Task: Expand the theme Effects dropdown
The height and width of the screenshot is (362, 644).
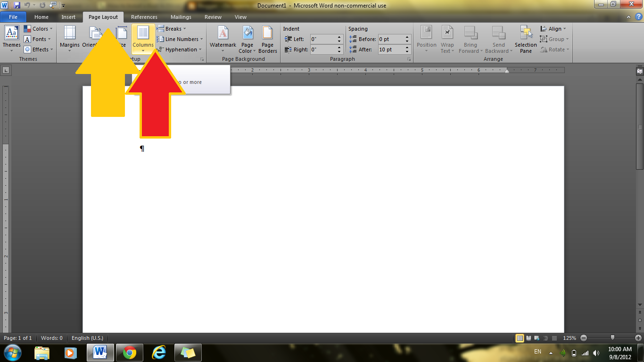Action: 39,49
